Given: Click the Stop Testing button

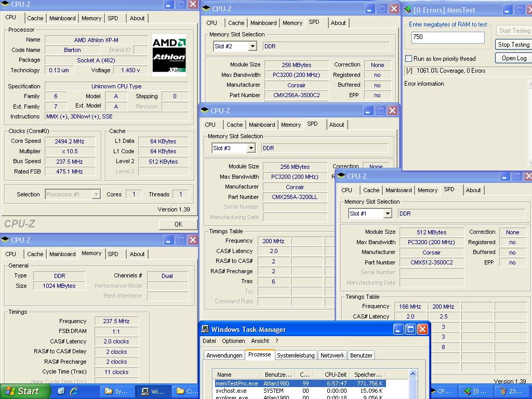Looking at the screenshot, I should [x=513, y=45].
